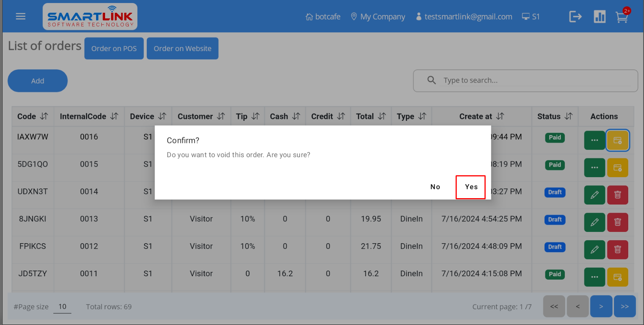Delete order 0012 using trash icon

pyautogui.click(x=617, y=250)
